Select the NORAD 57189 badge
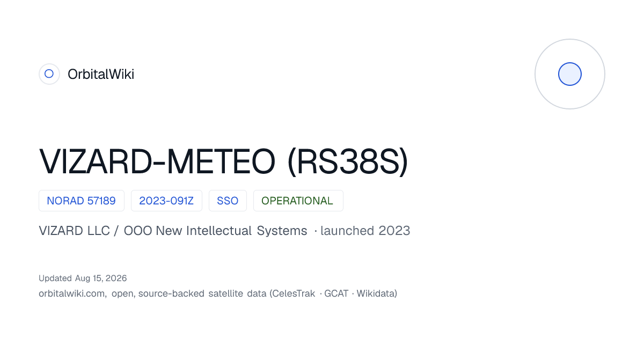Screen dimensions: 644x338 coord(82,201)
